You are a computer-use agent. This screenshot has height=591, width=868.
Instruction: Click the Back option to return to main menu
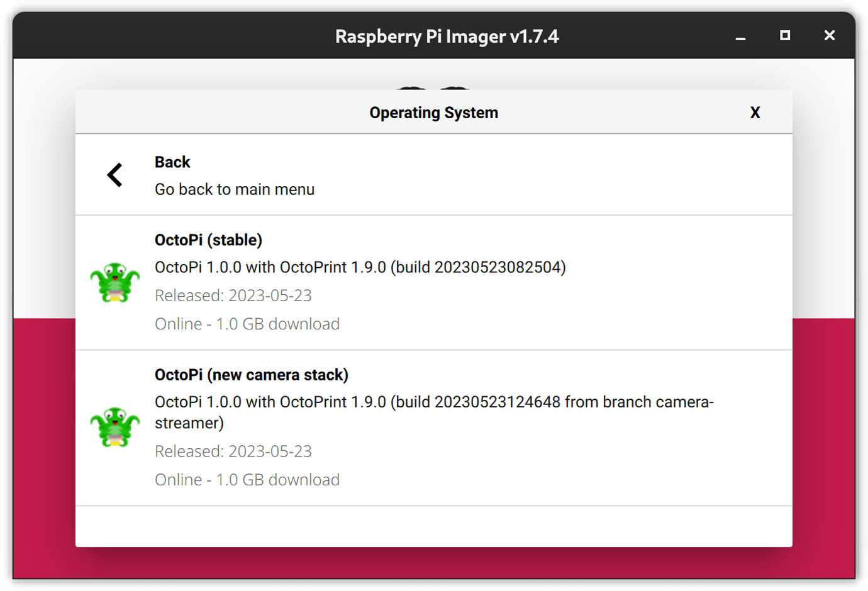pos(172,162)
